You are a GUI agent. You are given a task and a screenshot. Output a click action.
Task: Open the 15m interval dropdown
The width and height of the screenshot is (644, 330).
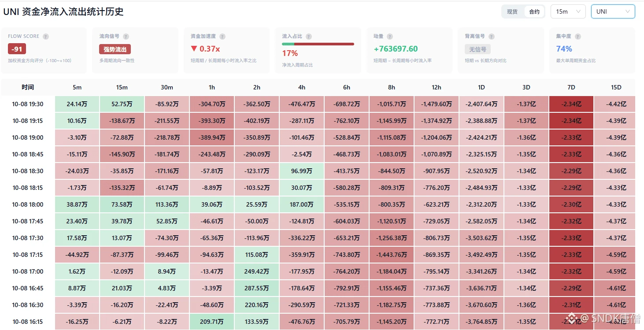point(568,11)
